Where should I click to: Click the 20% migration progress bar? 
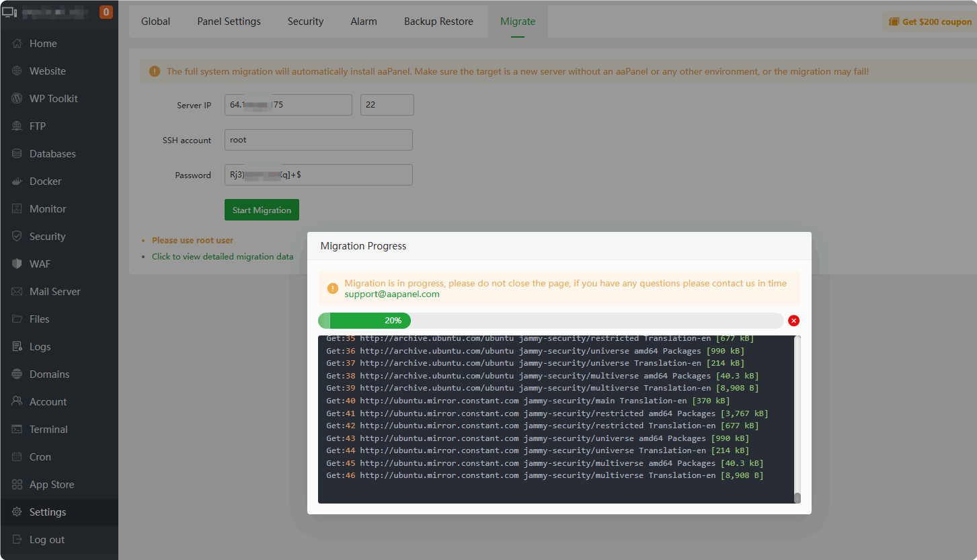pyautogui.click(x=550, y=321)
